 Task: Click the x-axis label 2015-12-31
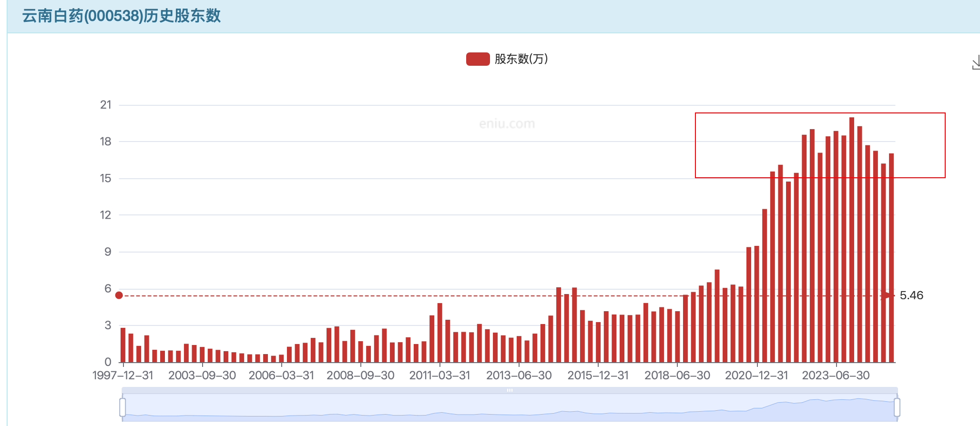[598, 375]
